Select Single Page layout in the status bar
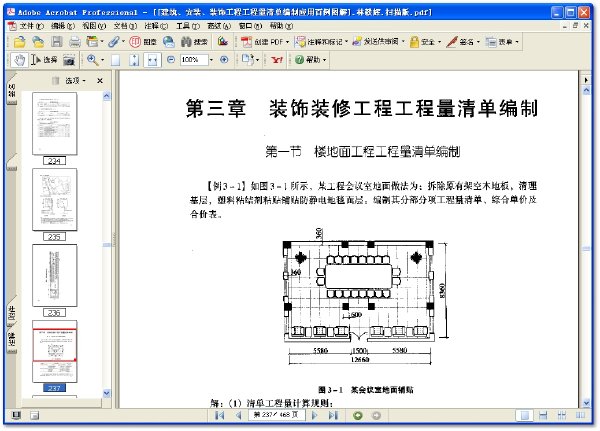 coord(525,415)
